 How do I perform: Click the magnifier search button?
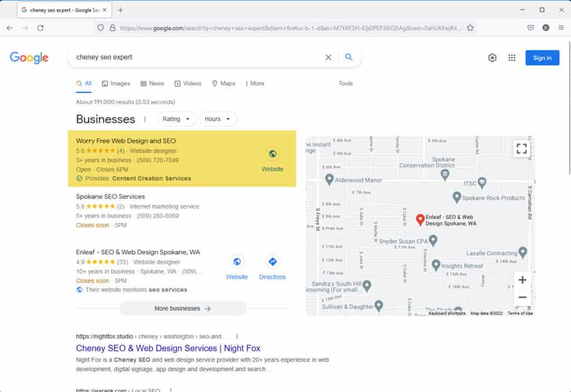coord(349,57)
